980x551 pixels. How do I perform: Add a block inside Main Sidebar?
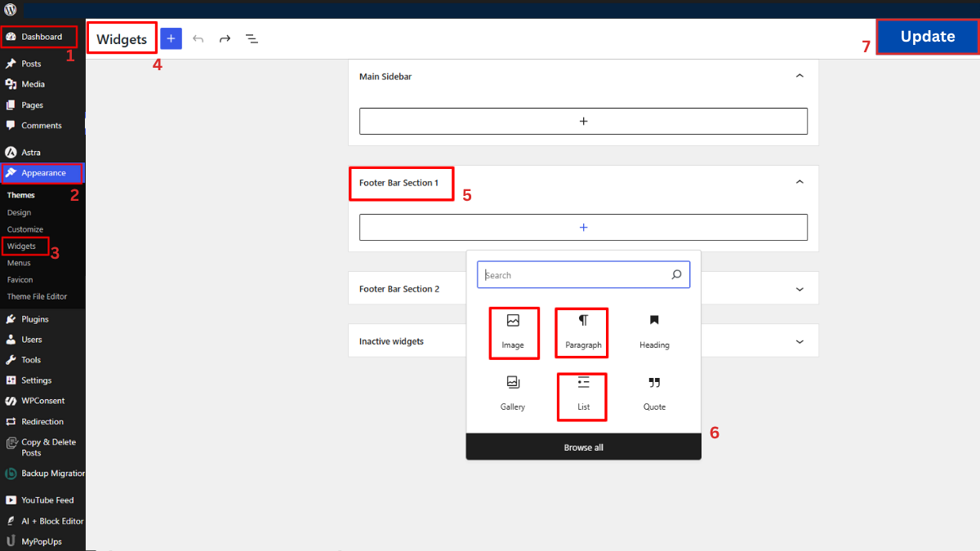(583, 121)
